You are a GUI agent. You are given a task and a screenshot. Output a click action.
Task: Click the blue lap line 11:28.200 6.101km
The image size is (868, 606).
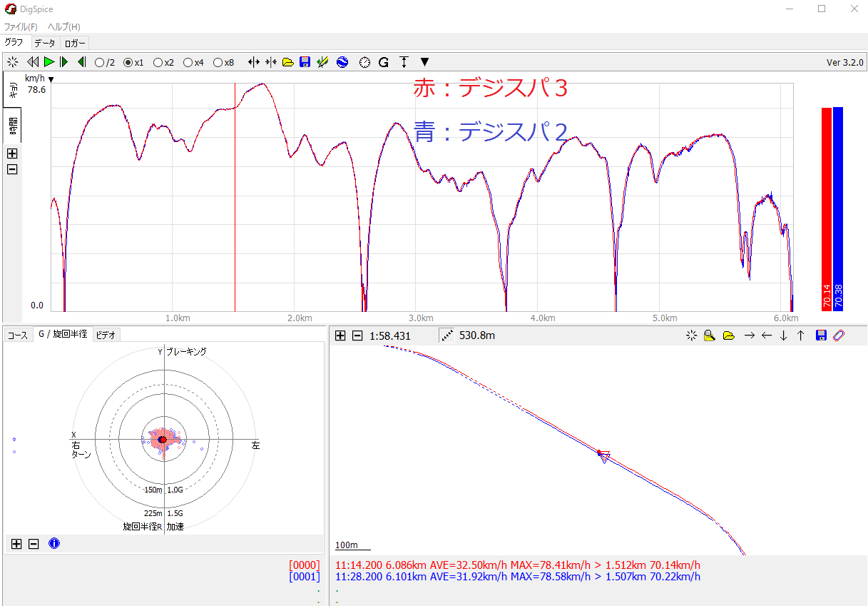point(518,576)
